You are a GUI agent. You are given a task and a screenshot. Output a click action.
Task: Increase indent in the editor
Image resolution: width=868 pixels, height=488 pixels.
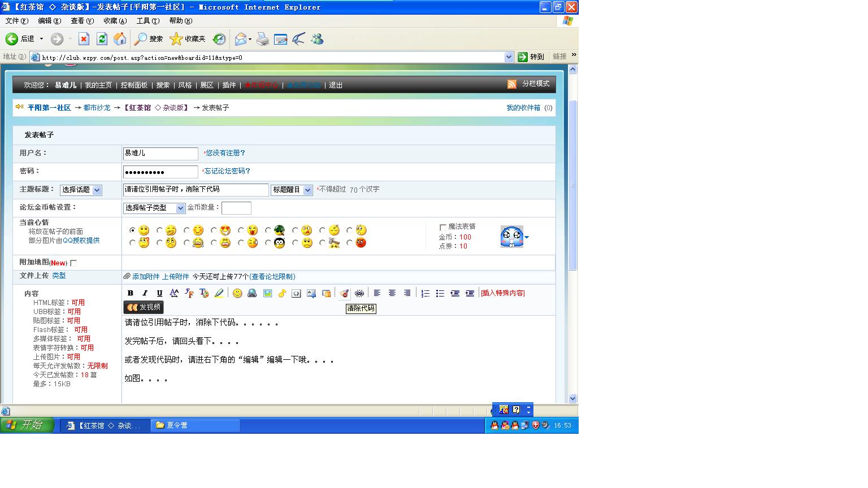click(470, 293)
